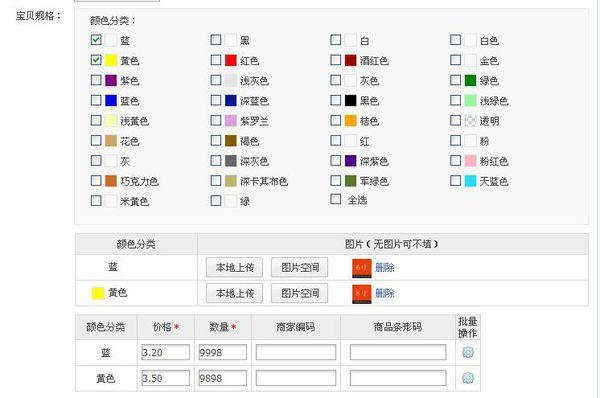Click the gear icon in the 黃色 row
Screen dimensions: 600x398
click(x=468, y=378)
